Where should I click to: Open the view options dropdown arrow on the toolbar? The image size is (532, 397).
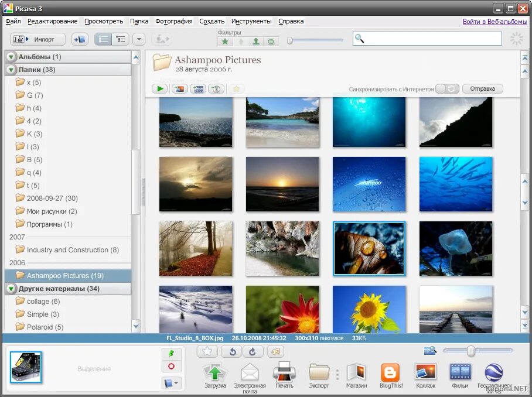tap(139, 39)
